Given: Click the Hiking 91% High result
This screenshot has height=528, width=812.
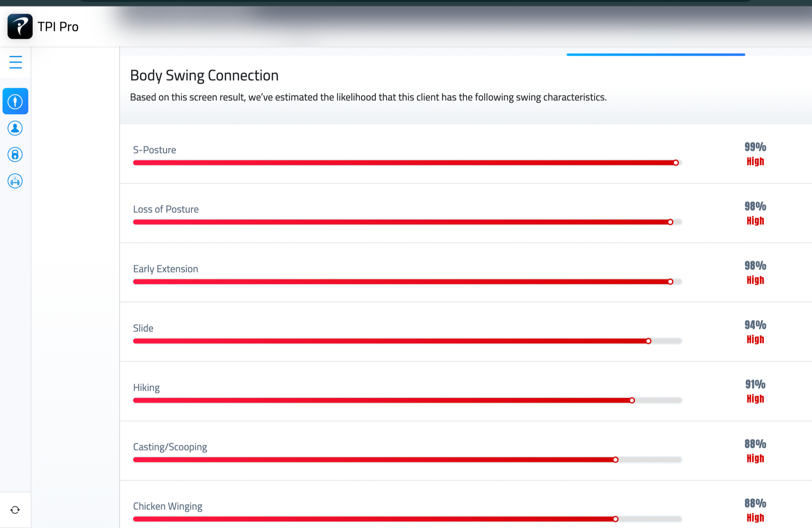Looking at the screenshot, I should point(755,391).
